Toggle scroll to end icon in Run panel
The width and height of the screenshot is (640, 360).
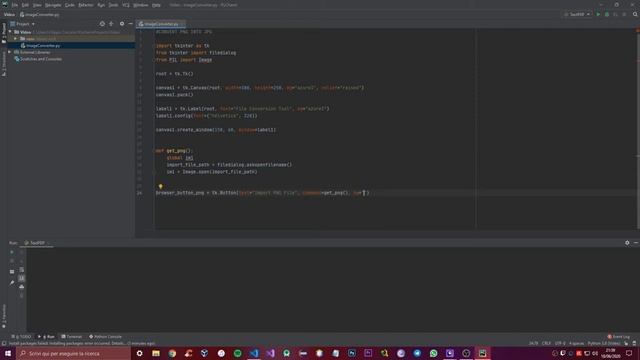[x=22, y=278]
